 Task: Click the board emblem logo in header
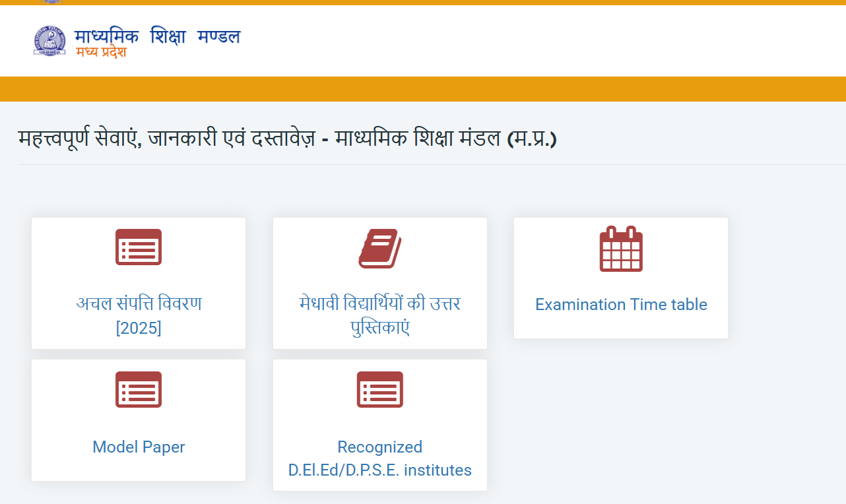(49, 41)
